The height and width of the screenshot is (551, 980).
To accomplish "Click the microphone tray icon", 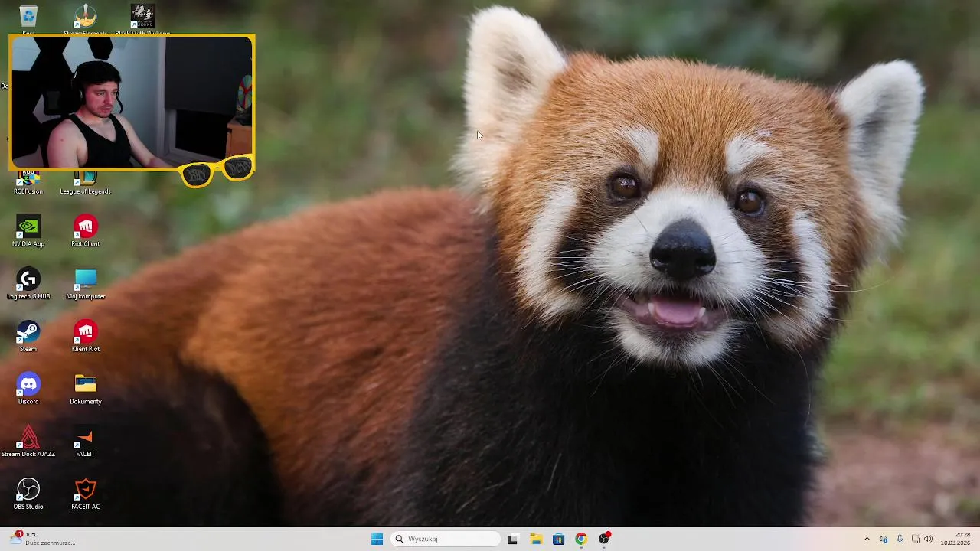I will pos(900,539).
